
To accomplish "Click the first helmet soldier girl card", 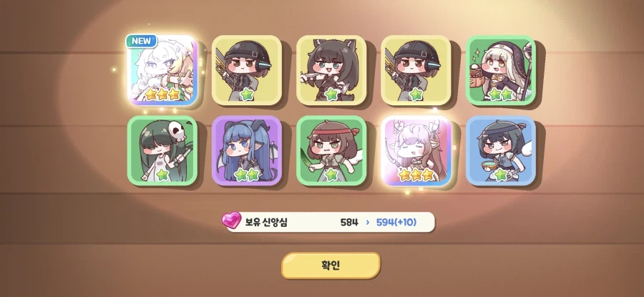I will [247, 70].
